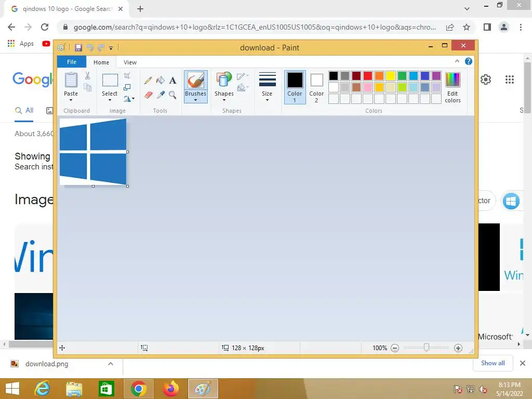Open File Explorer from the taskbar

[x=74, y=389]
